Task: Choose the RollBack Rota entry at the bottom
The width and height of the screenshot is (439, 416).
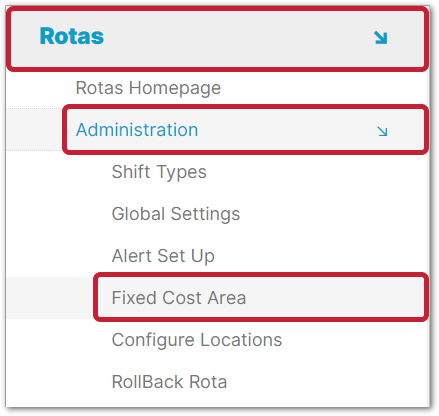Action: point(169,382)
